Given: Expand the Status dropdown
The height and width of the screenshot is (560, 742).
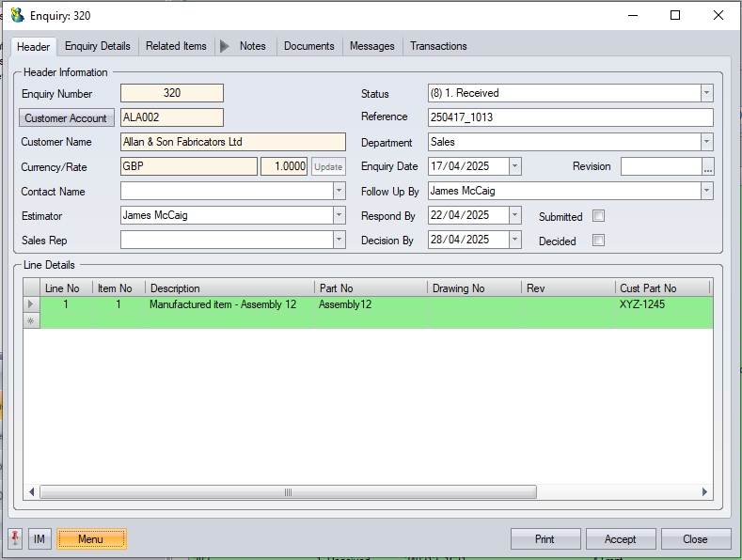Looking at the screenshot, I should [705, 93].
